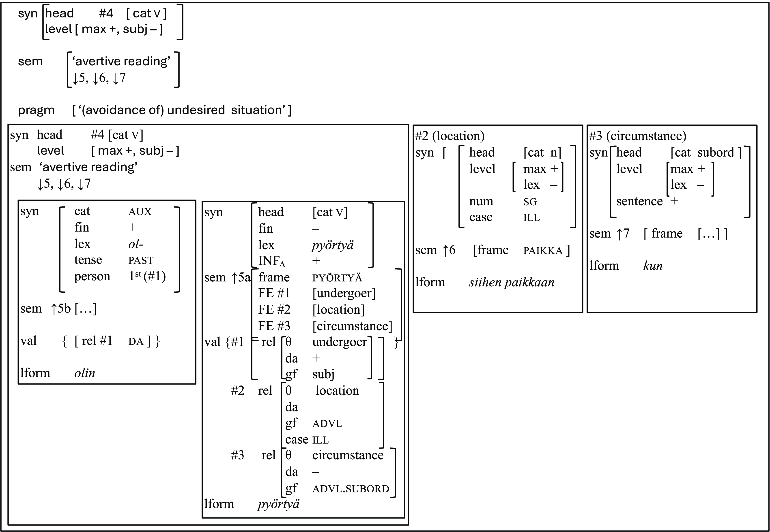The height and width of the screenshot is (532, 770).
Task: Click 'ADVL.SUBORD' grammatical function value
Action: coord(351,489)
